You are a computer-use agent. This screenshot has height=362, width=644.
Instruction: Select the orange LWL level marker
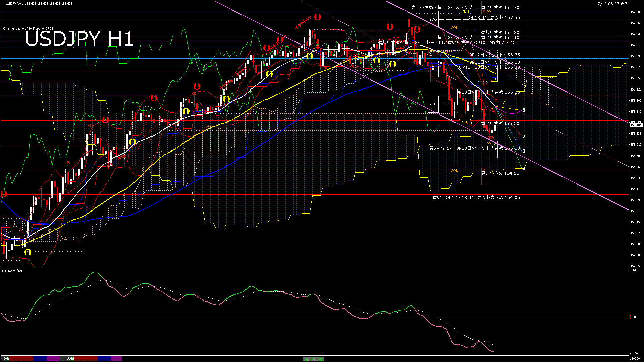(x=454, y=170)
